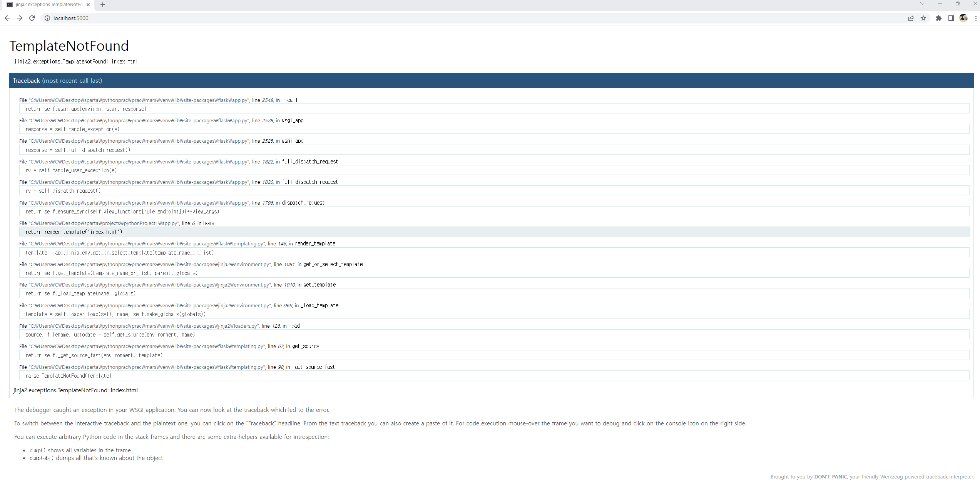This screenshot has width=980, height=500.
Task: Go back to the previous page
Action: pyautogui.click(x=7, y=18)
